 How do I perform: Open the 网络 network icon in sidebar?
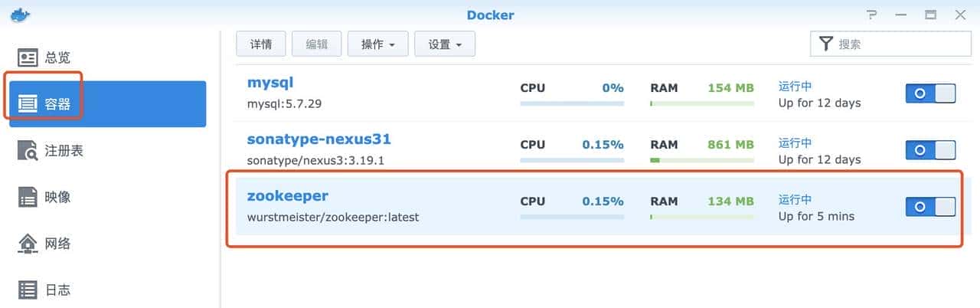28,244
